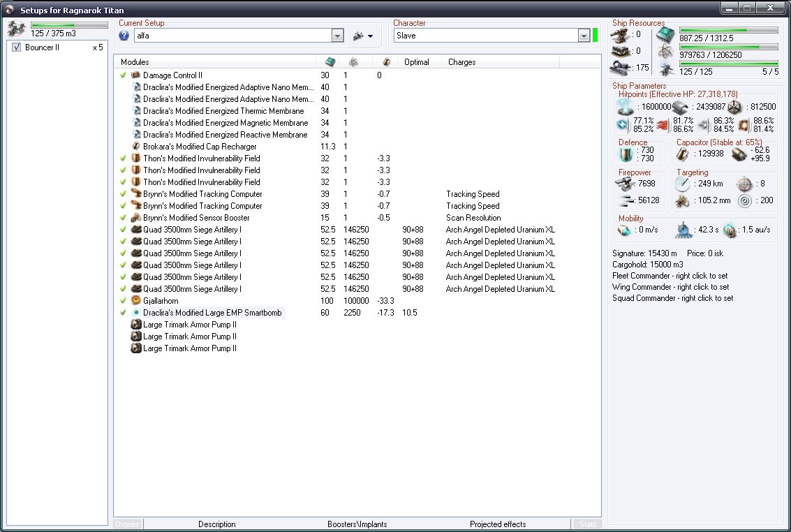The width and height of the screenshot is (791, 532).
Task: Click the max locked targets icon showing 8
Action: pos(745,184)
